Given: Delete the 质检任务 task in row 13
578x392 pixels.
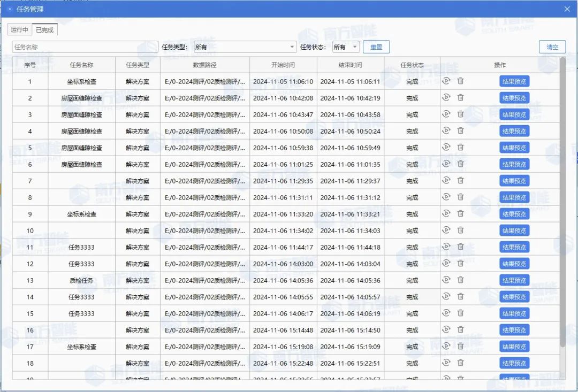Looking at the screenshot, I should pyautogui.click(x=460, y=280).
